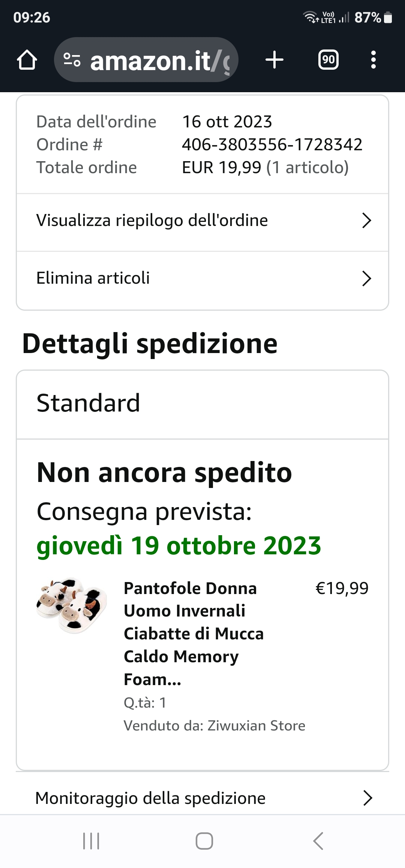
Task: Tap the cow slippers product thumbnail
Action: [72, 606]
